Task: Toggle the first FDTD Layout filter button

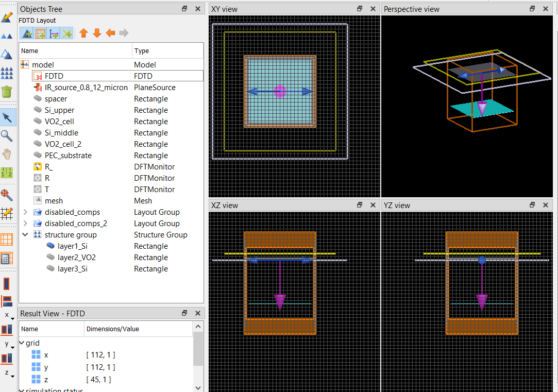Action: (x=27, y=33)
